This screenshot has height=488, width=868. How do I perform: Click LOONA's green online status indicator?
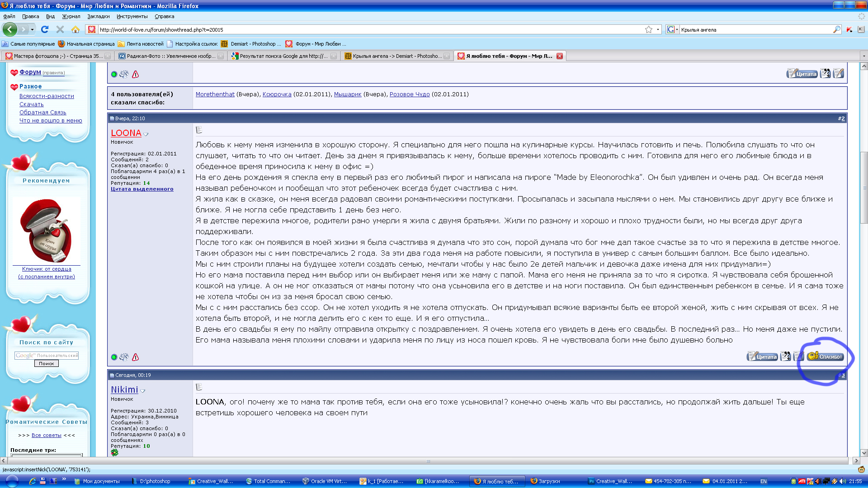114,357
